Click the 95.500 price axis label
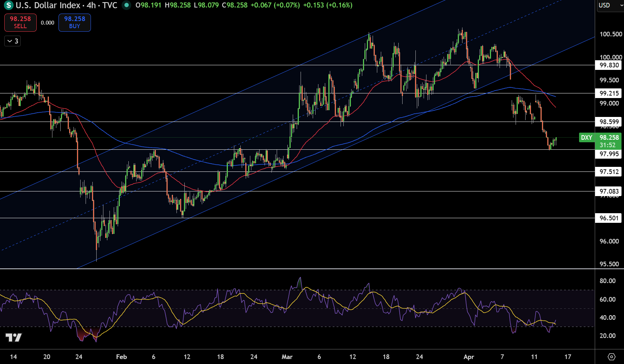This screenshot has height=364, width=624. [609, 264]
